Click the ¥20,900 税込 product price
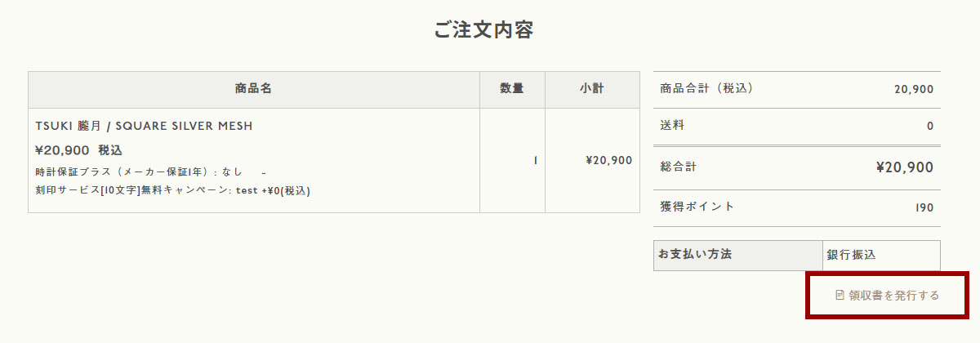 [x=79, y=150]
